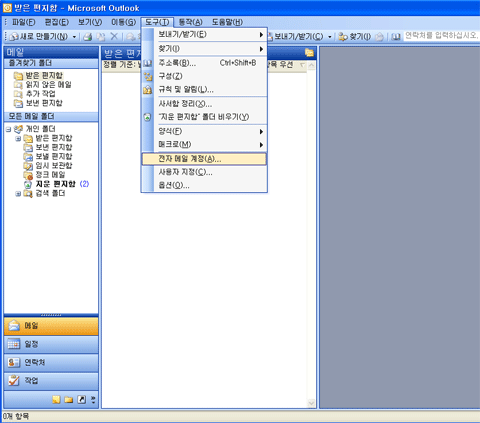
Task: Click the delete X toolbar icon
Action: coord(114,36)
